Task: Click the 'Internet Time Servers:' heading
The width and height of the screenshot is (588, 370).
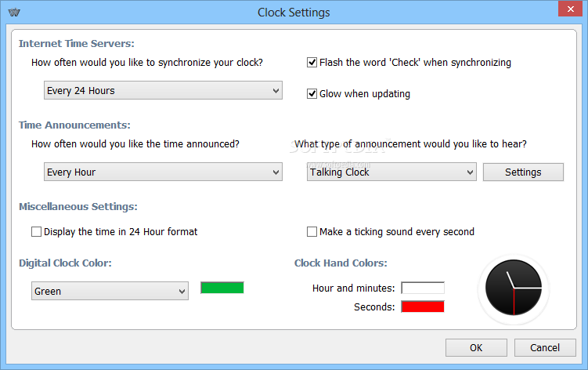Action: [77, 44]
